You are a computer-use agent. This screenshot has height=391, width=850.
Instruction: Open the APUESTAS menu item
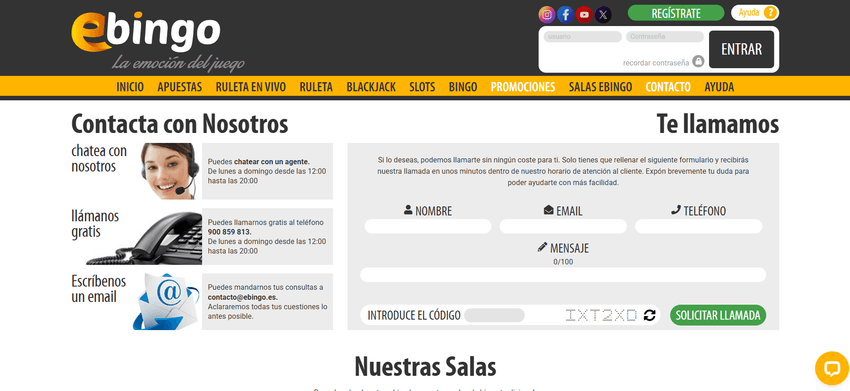pos(179,87)
